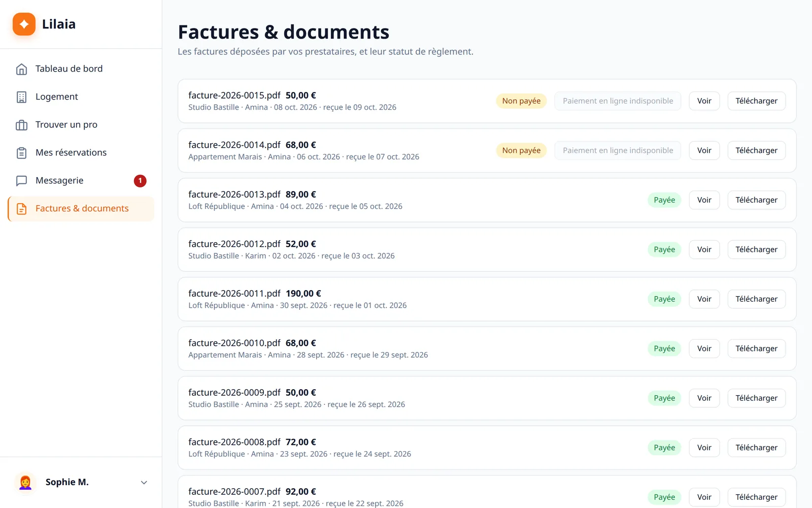
Task: Click Payée status on facture-2026-0009
Action: pos(664,398)
